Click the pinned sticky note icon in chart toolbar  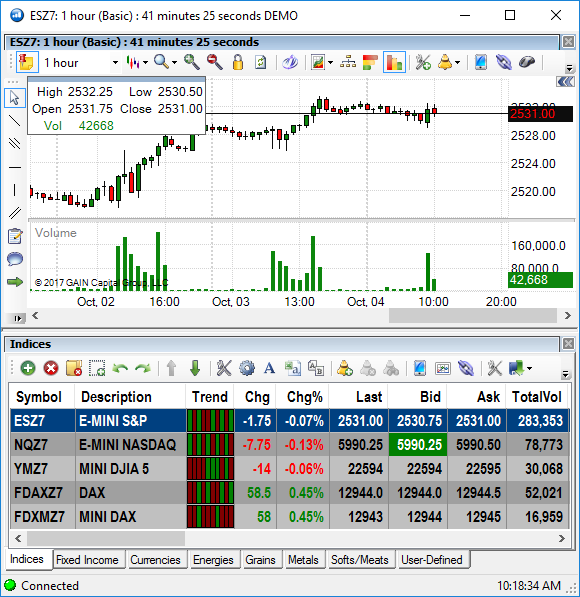tap(27, 62)
